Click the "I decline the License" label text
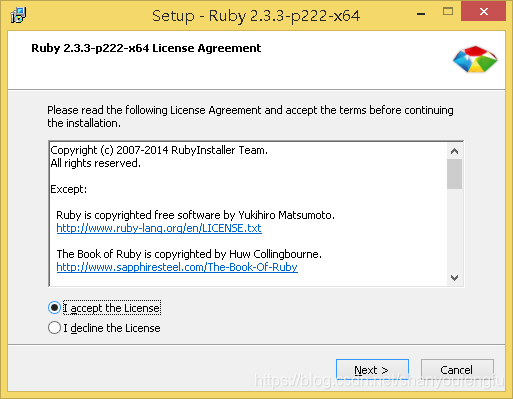The width and height of the screenshot is (513, 399). pos(112,328)
